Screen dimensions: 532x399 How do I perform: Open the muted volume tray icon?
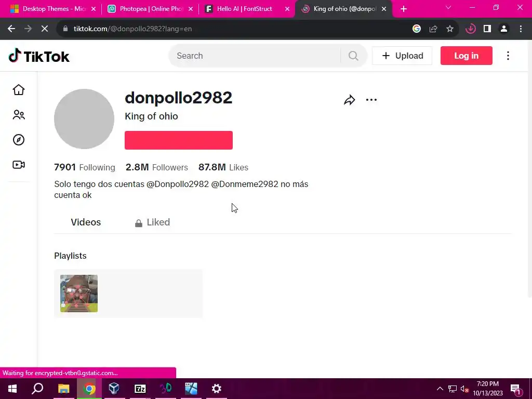coord(464,389)
